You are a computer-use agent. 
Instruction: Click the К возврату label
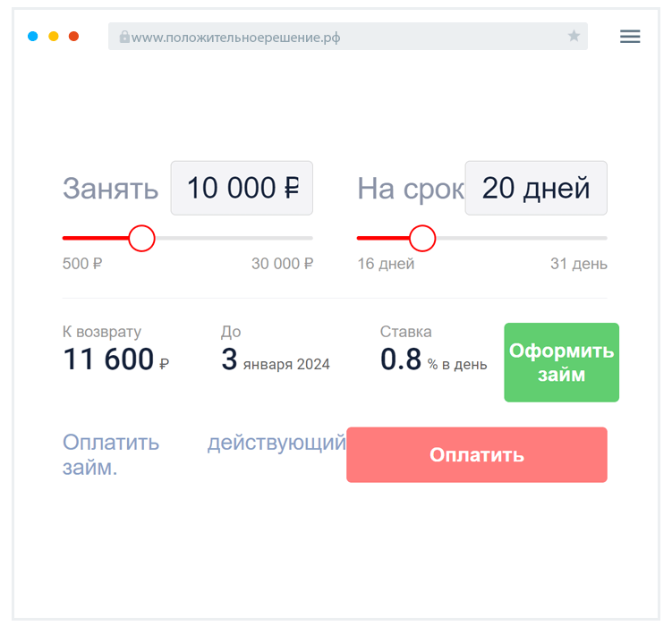tap(102, 332)
